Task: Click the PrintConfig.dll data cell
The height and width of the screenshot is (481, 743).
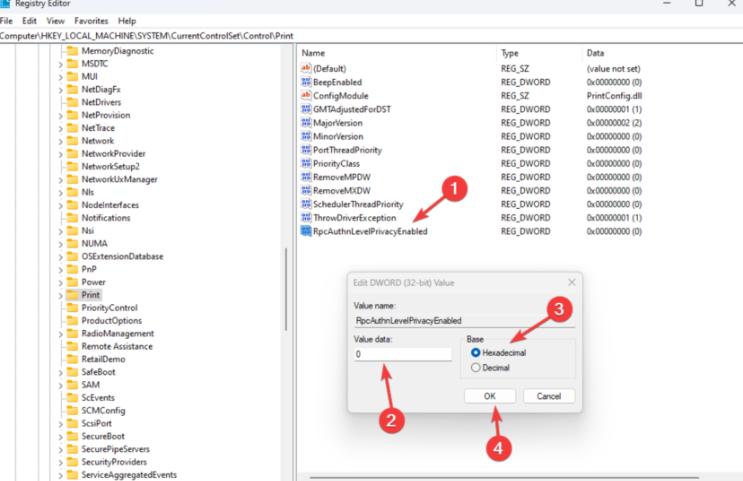Action: (x=614, y=96)
